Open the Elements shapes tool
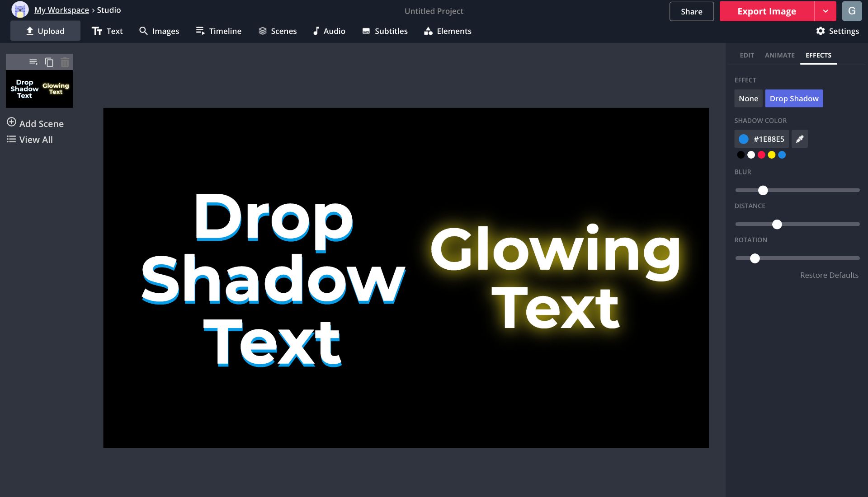Image resolution: width=868 pixels, height=497 pixels. coord(448,31)
